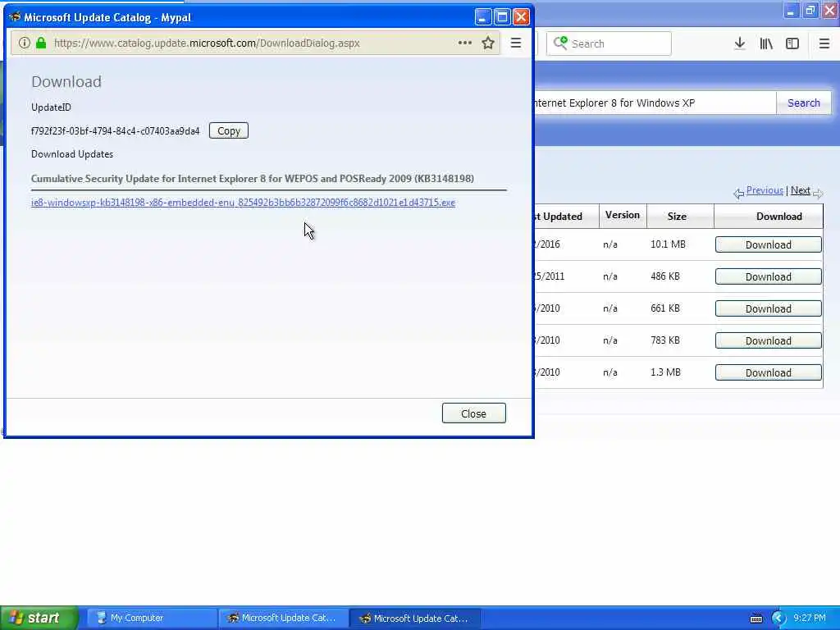
Task: Download the 783 KB update
Action: click(768, 340)
